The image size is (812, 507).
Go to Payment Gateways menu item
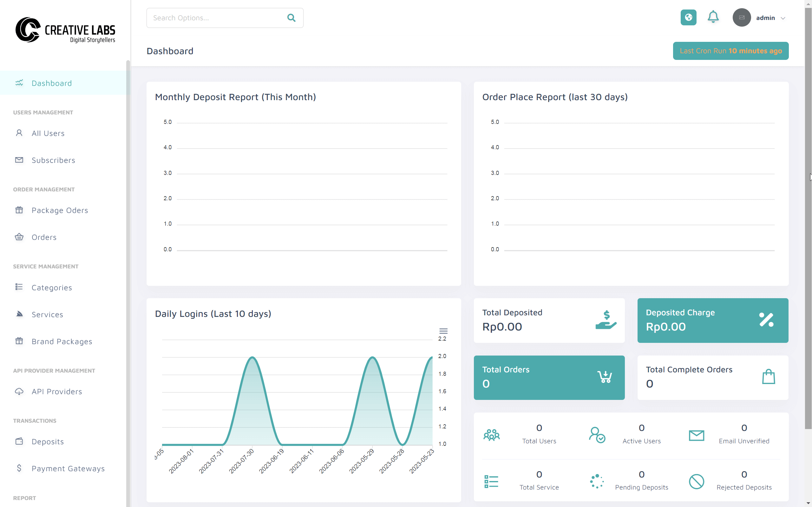pyautogui.click(x=68, y=468)
